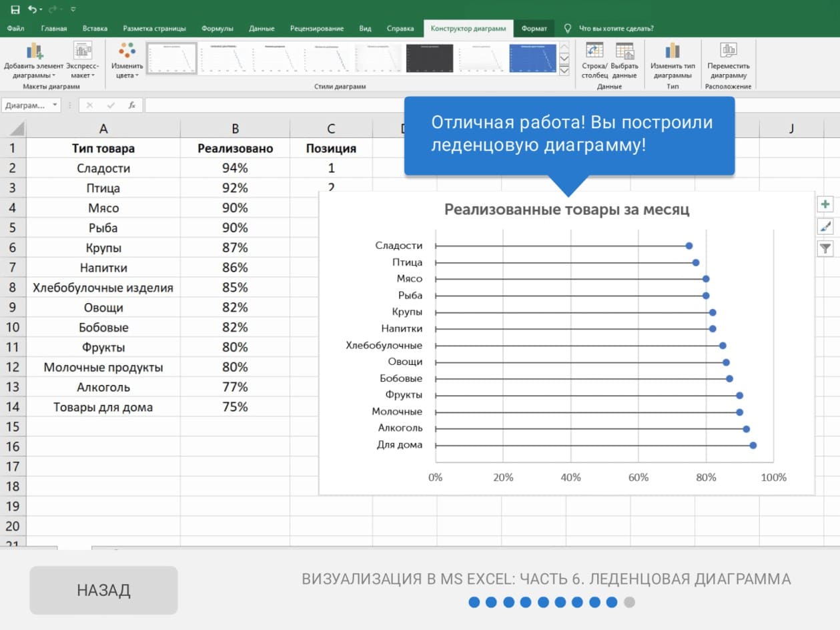This screenshot has width=840, height=630.
Task: Click the 40% horizontal axis label
Action: (x=570, y=477)
